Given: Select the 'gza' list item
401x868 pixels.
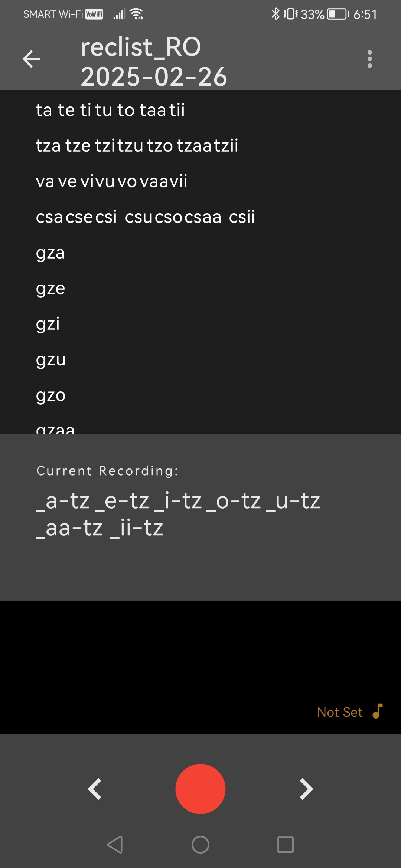Looking at the screenshot, I should tap(50, 253).
